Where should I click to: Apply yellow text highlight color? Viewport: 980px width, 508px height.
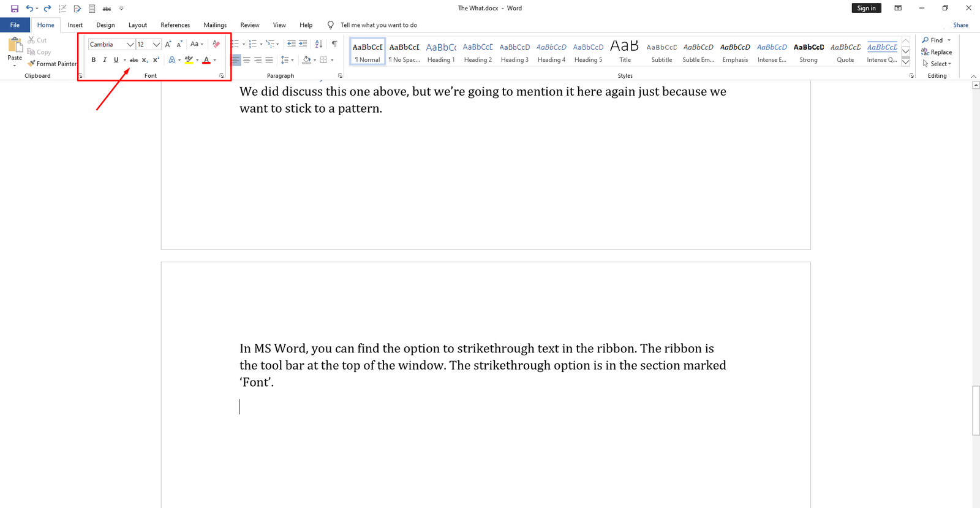tap(189, 60)
